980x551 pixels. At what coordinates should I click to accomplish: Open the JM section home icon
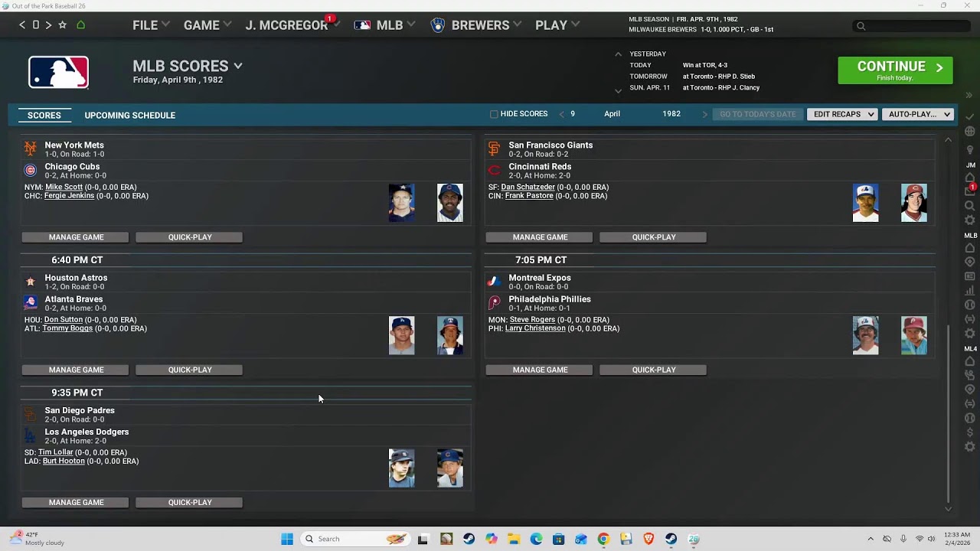tap(970, 178)
